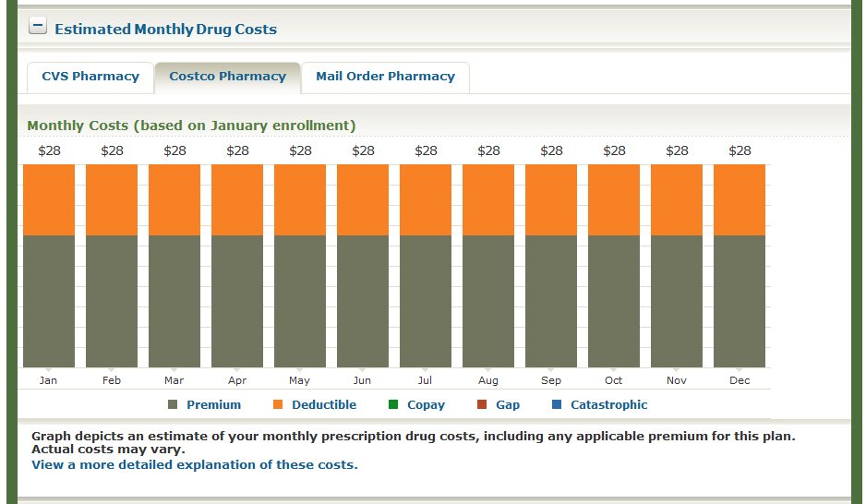Screen dimensions: 866x504
Task: Click the January orange deductible bar segment
Action: (x=49, y=199)
